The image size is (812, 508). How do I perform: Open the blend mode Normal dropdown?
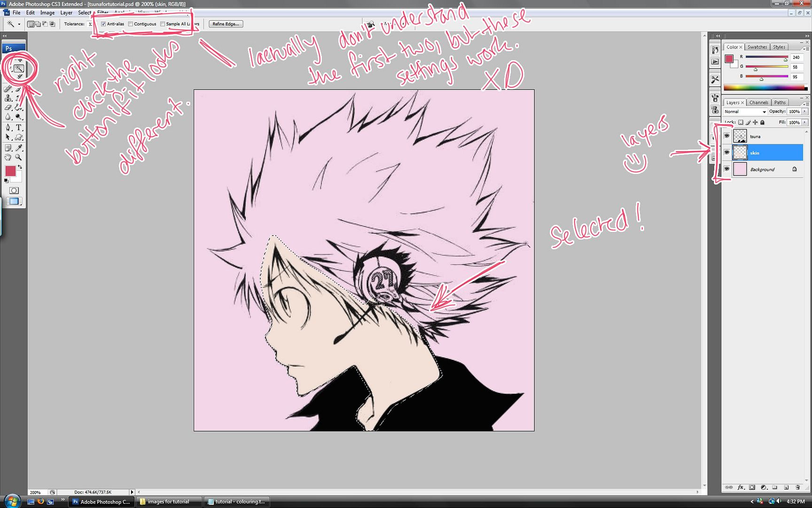pyautogui.click(x=745, y=111)
